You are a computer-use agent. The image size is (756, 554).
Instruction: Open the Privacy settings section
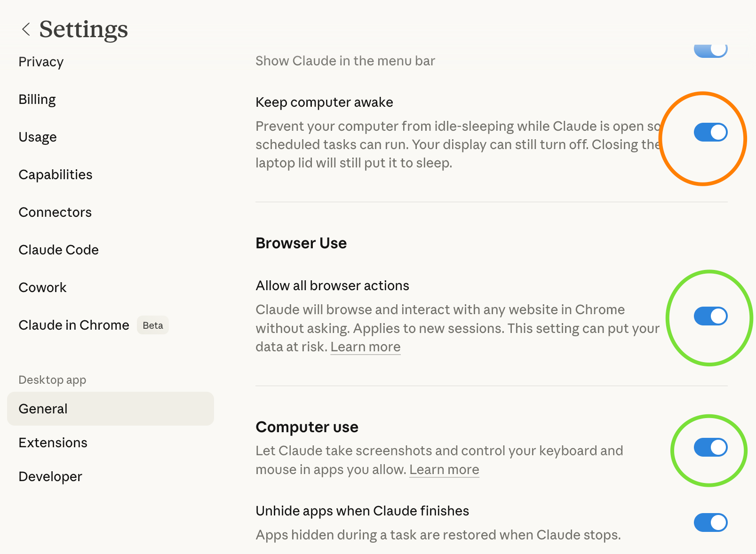pos(41,62)
